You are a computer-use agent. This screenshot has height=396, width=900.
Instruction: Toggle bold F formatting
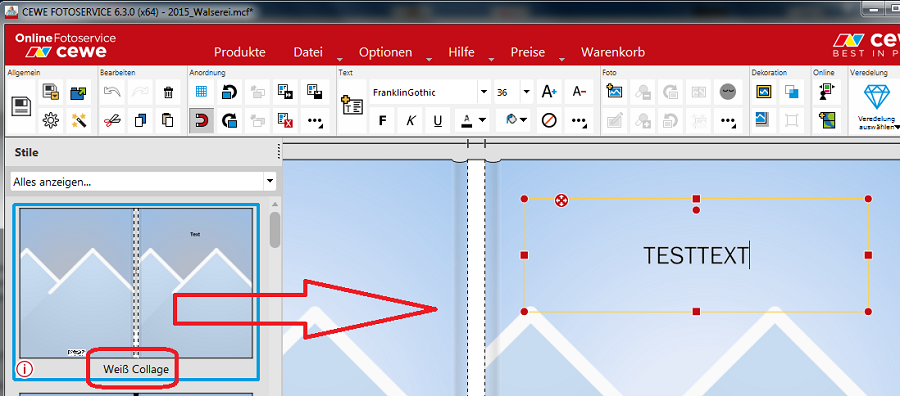coord(383,121)
